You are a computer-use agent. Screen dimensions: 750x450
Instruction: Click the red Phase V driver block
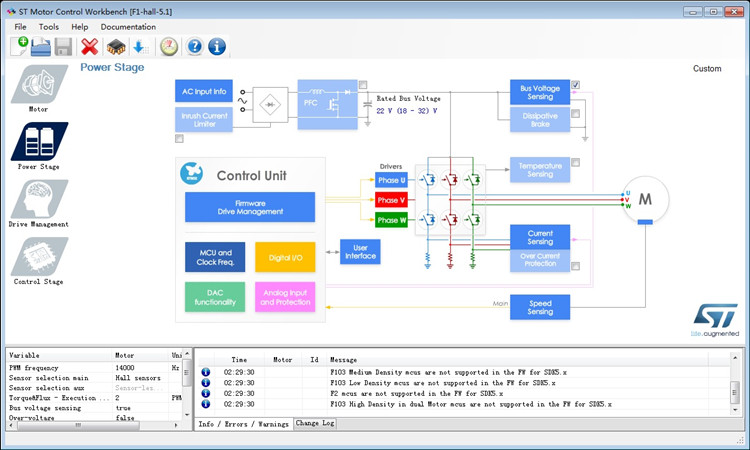[x=391, y=200]
